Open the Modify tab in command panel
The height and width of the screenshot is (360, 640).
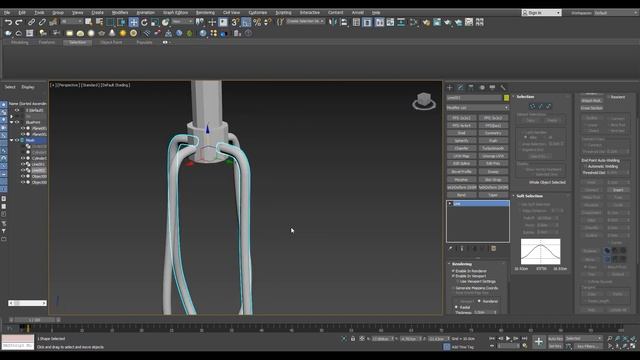tap(460, 87)
